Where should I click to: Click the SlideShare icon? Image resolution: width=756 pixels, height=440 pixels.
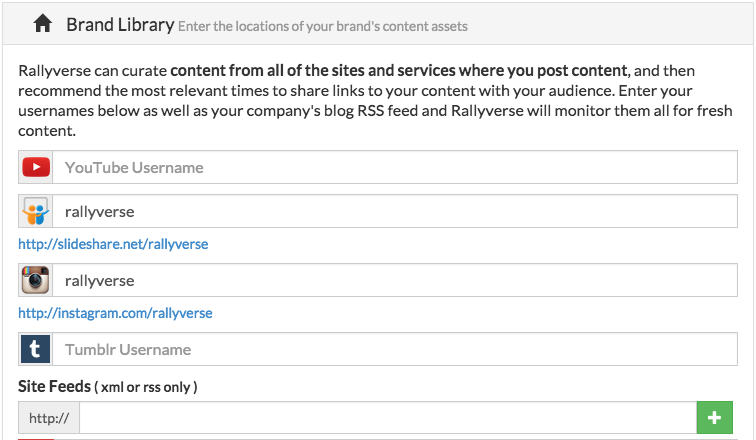coord(36,212)
